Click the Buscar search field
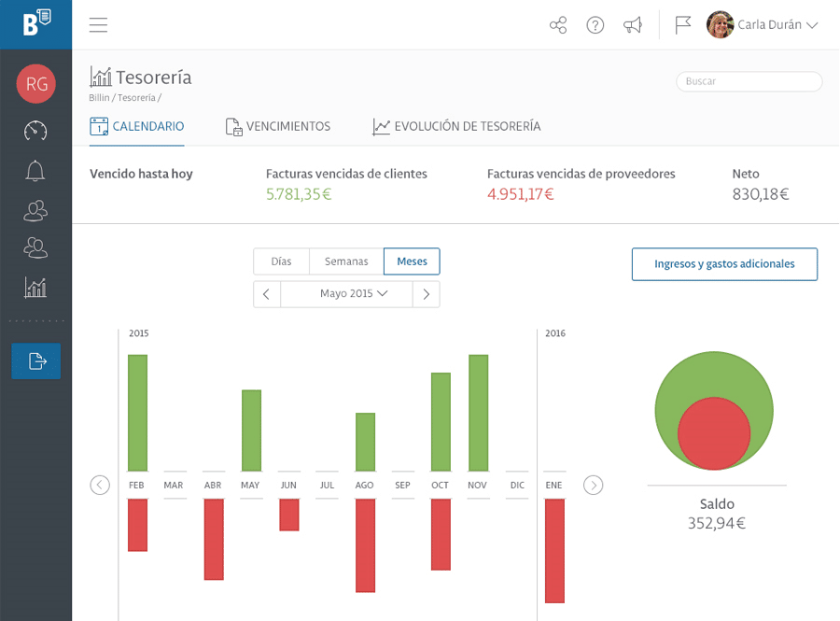This screenshot has width=840, height=621. (749, 81)
